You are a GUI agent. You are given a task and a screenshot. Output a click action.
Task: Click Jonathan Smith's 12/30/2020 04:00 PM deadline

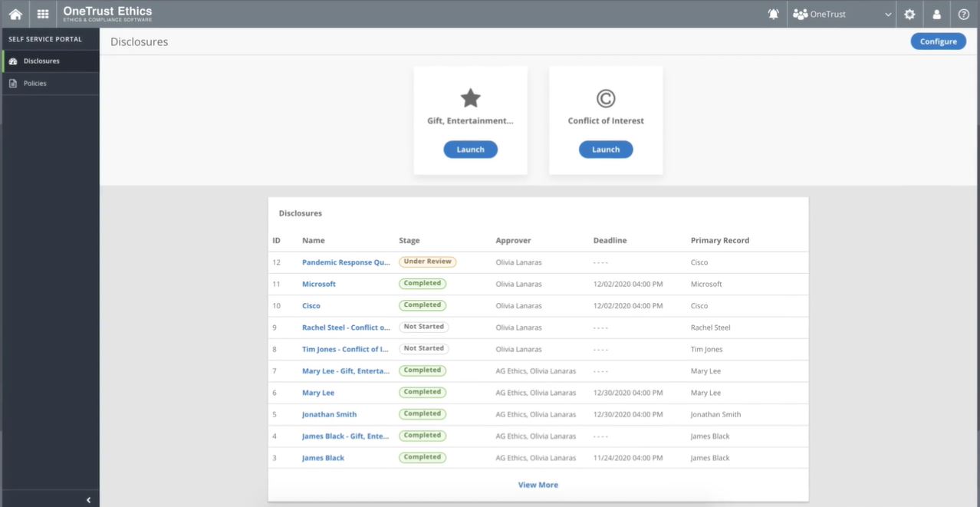click(628, 414)
